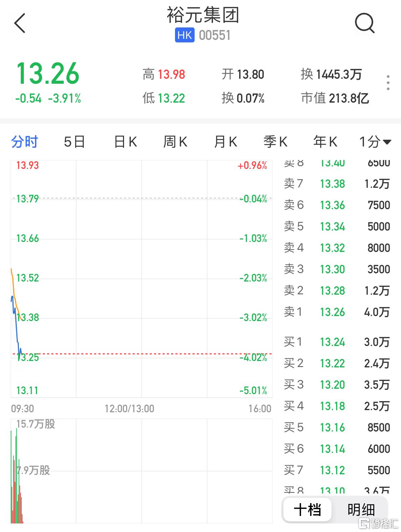Tap the 买5 row at 13.16
This screenshot has height=532, width=401.
point(337,428)
